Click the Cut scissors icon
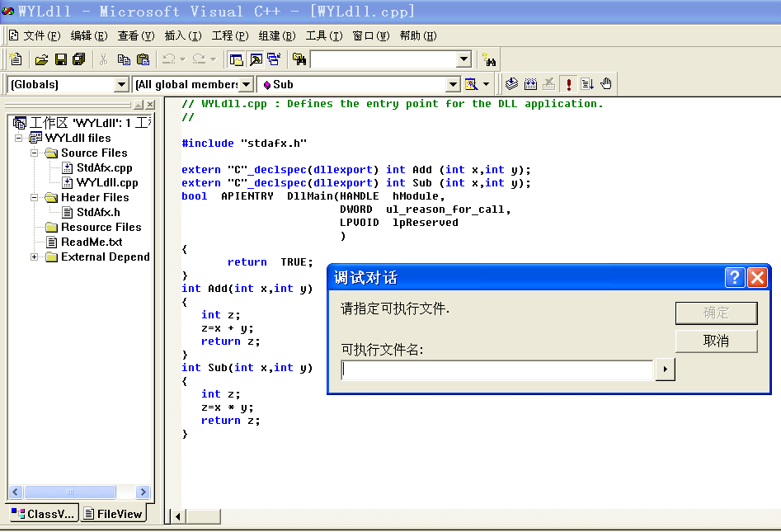 (103, 59)
